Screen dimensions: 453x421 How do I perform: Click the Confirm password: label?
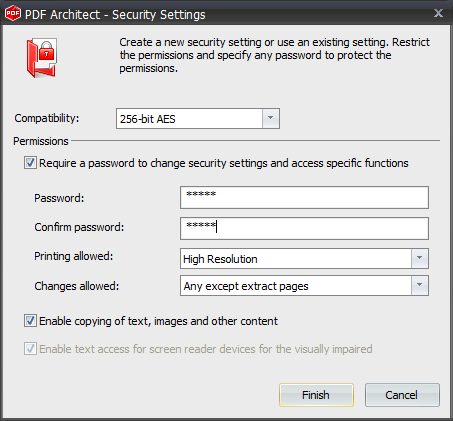(x=79, y=227)
